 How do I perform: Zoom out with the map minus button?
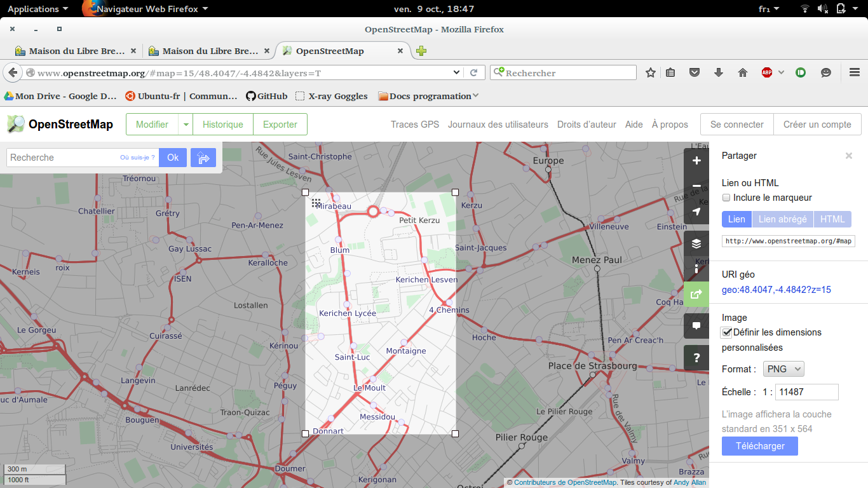[x=696, y=186]
